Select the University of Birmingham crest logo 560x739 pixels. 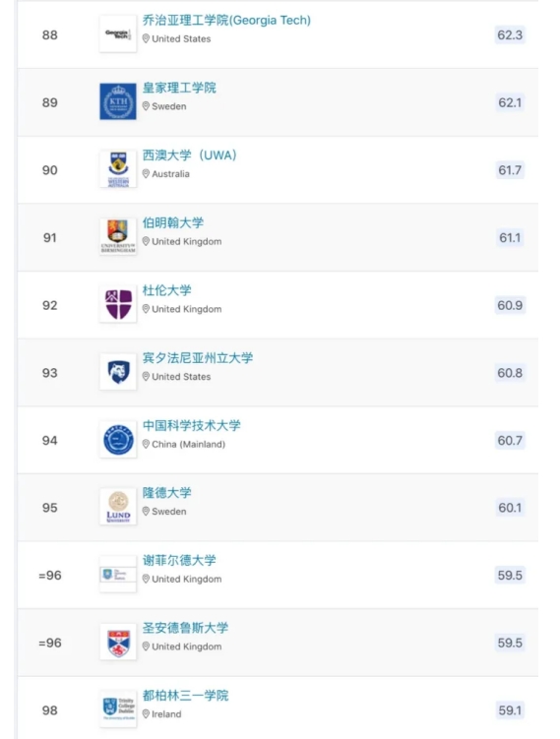point(118,237)
